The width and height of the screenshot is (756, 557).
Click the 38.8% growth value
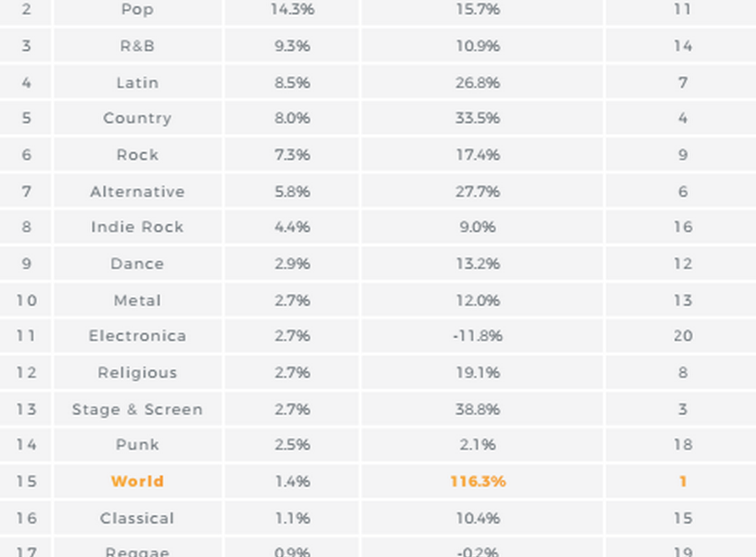[478, 408]
